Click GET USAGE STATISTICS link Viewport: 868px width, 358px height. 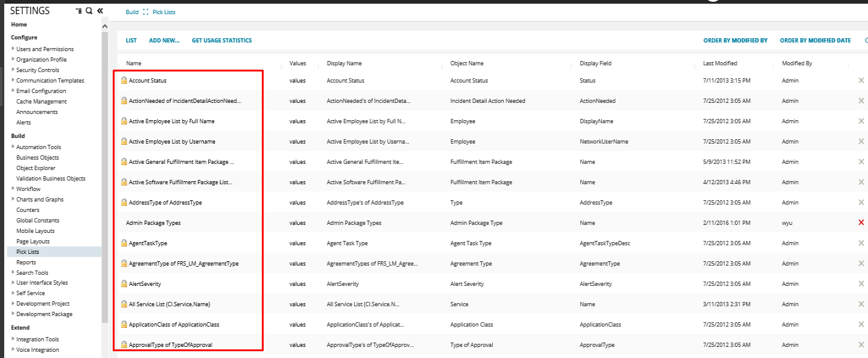pyautogui.click(x=222, y=41)
